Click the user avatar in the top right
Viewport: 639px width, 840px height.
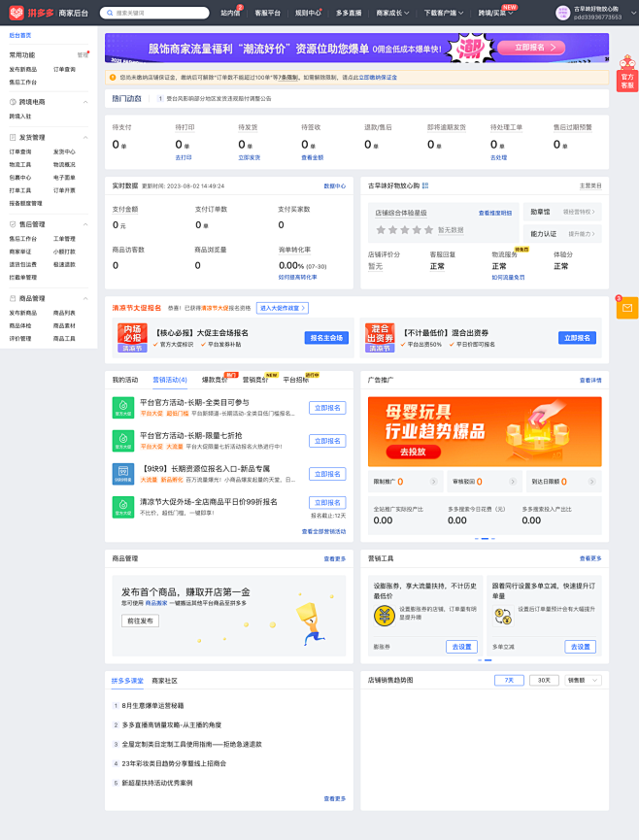[563, 13]
